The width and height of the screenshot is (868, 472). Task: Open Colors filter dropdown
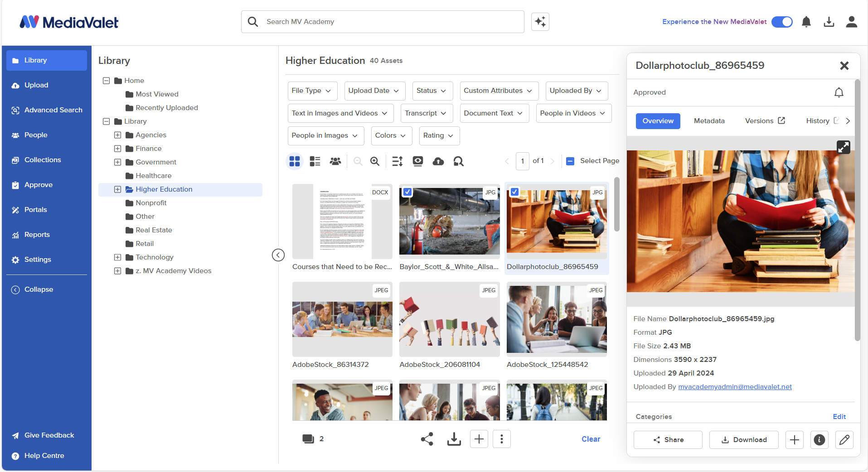(391, 135)
